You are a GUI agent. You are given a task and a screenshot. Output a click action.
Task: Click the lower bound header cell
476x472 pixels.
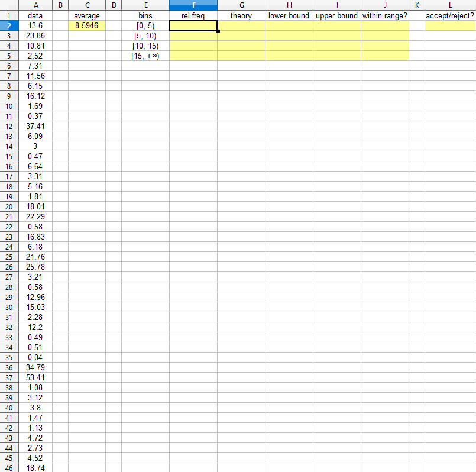tap(289, 15)
